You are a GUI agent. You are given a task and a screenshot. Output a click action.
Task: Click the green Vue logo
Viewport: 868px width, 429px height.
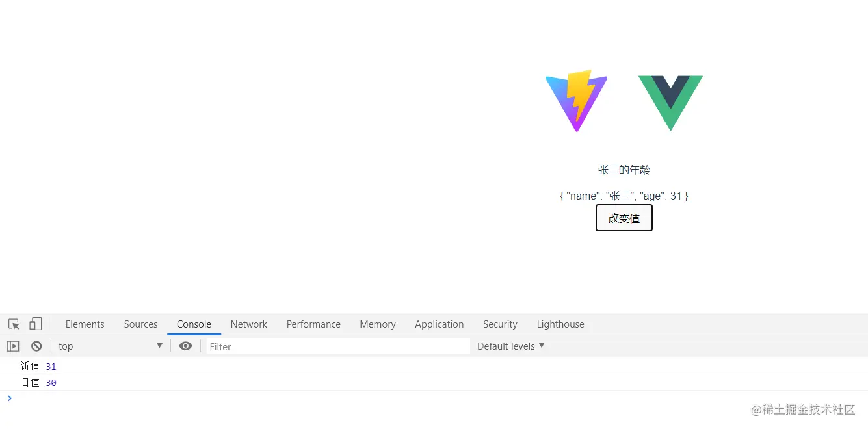pyautogui.click(x=670, y=103)
